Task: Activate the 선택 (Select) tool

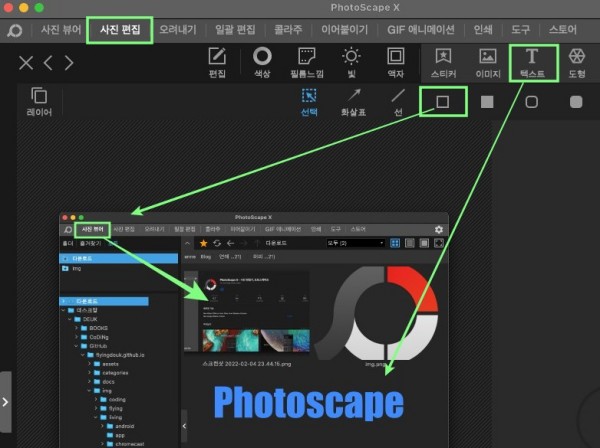Action: 310,102
